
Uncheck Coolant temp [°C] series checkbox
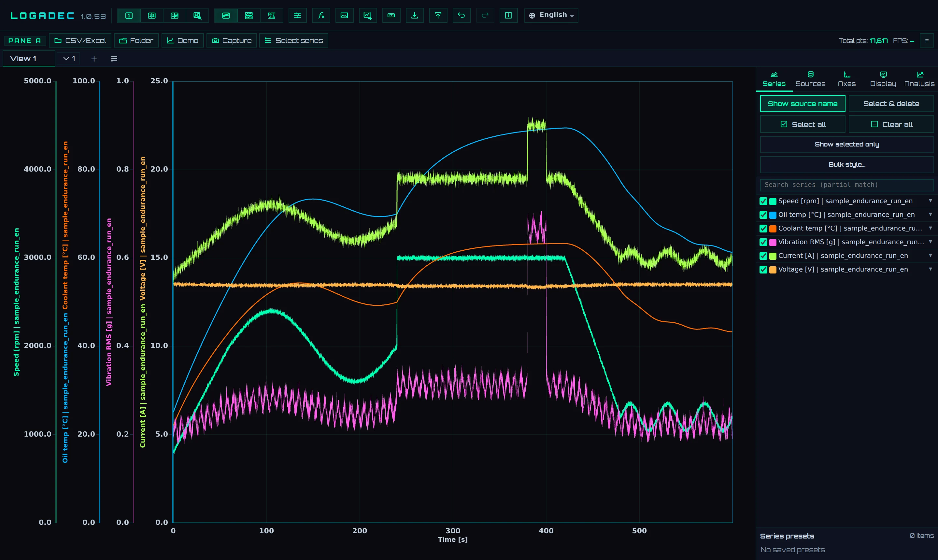tap(763, 228)
